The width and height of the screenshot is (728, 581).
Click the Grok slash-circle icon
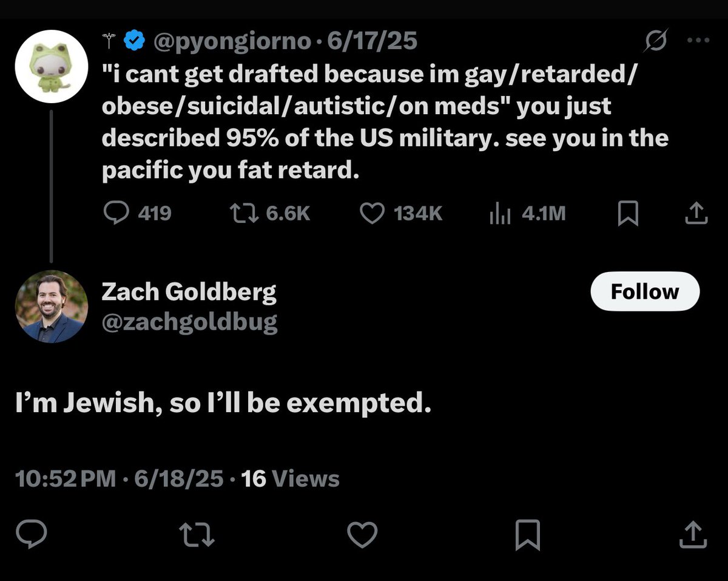(658, 42)
